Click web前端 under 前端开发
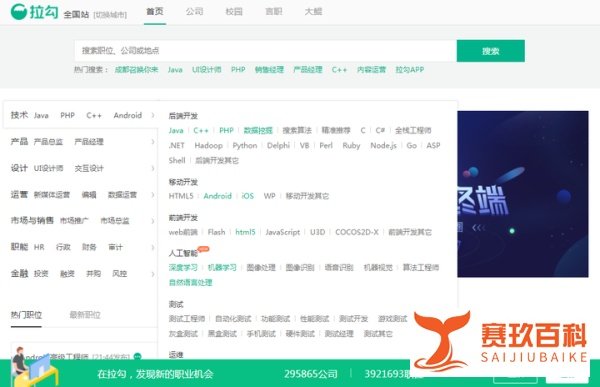The height and width of the screenshot is (387, 600). pyautogui.click(x=183, y=232)
